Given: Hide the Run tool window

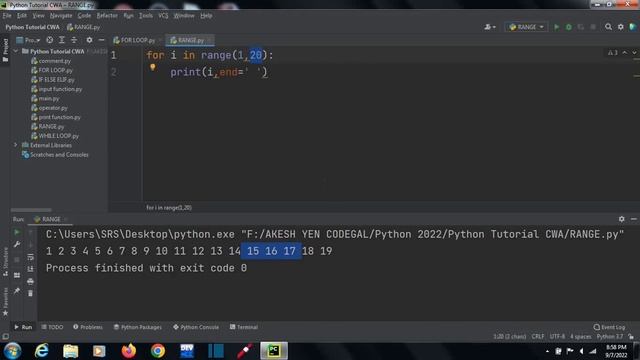Looking at the screenshot, I should pyautogui.click(x=633, y=219).
